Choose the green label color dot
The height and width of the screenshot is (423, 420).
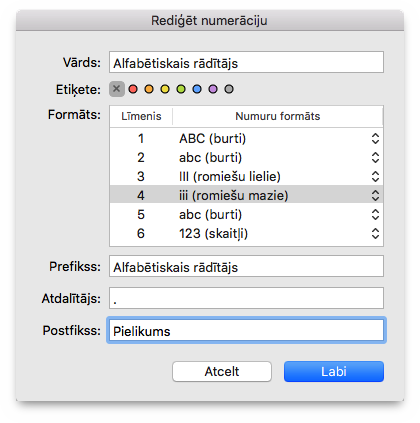(x=181, y=89)
